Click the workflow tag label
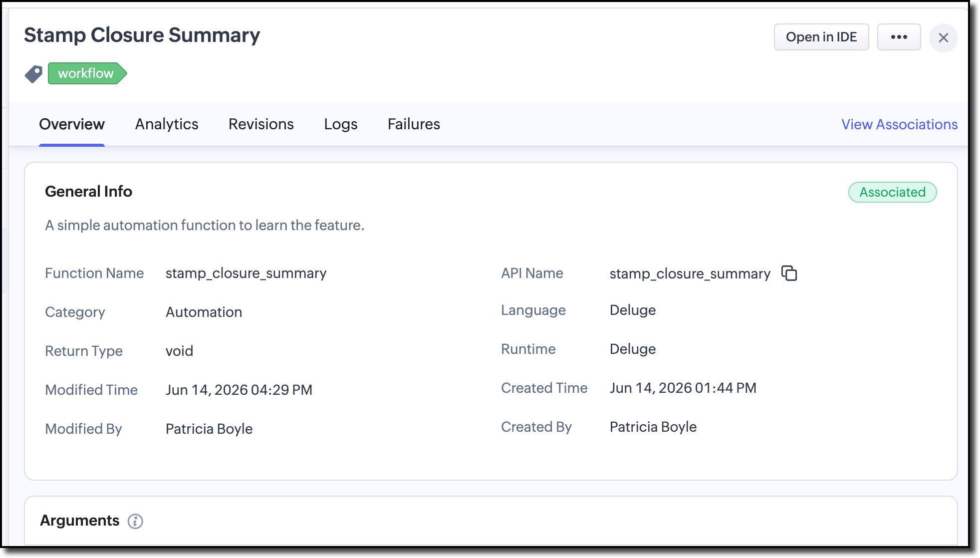This screenshot has width=980, height=558. tap(87, 73)
